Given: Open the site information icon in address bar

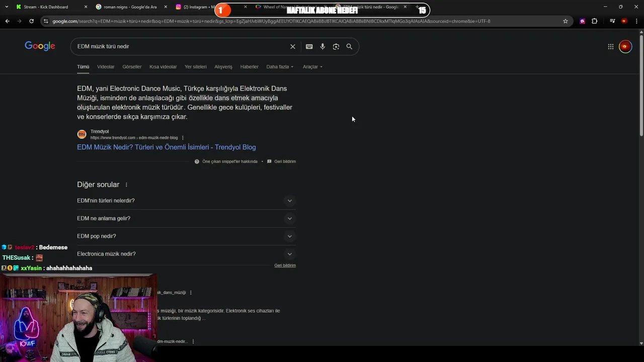Looking at the screenshot, I should (46, 21).
